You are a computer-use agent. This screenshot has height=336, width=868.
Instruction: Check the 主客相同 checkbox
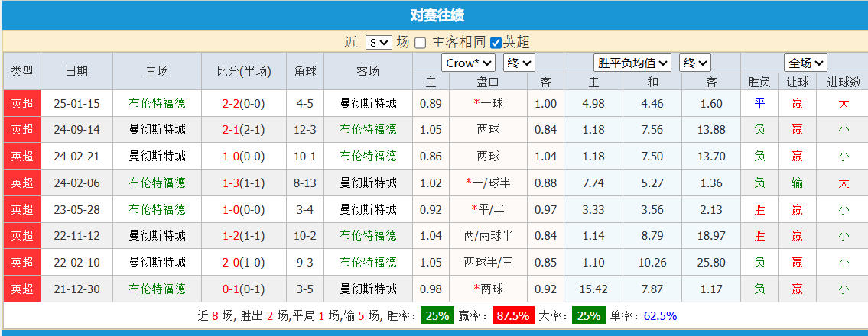click(420, 43)
